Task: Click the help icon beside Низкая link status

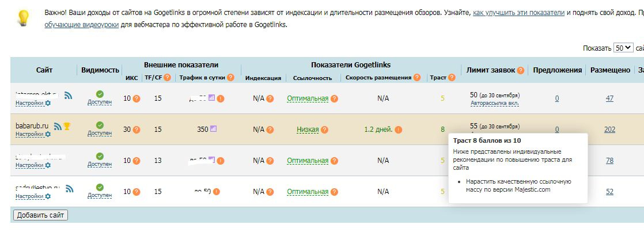Action: point(324,130)
